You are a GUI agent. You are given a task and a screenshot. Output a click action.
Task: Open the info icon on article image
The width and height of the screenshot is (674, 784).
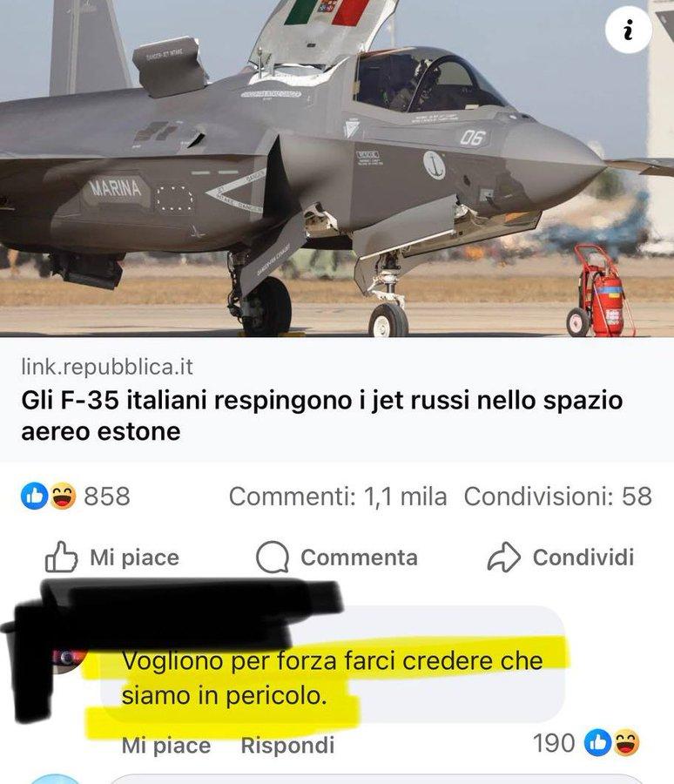tap(628, 30)
